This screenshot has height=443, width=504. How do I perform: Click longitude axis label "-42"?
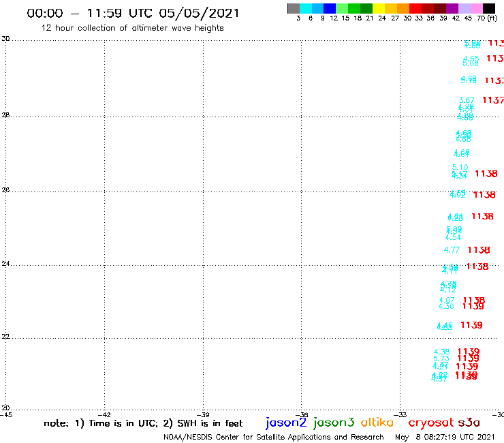coord(104,414)
